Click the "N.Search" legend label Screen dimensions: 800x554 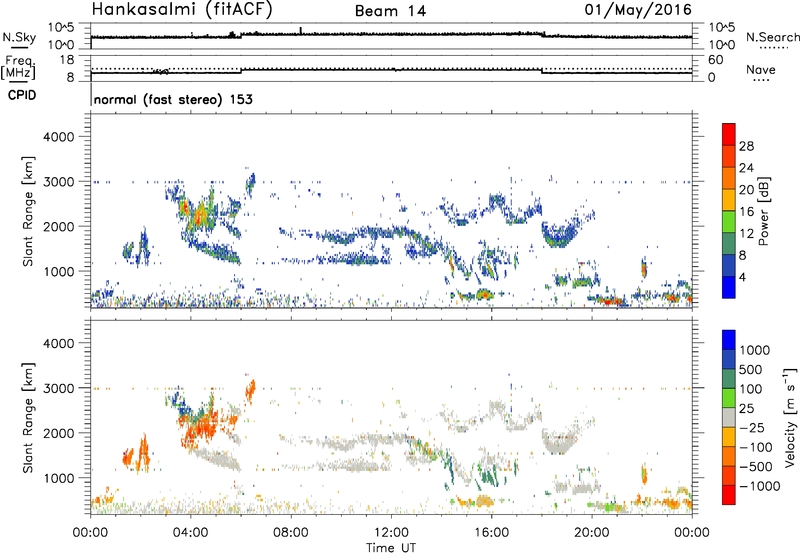click(772, 37)
